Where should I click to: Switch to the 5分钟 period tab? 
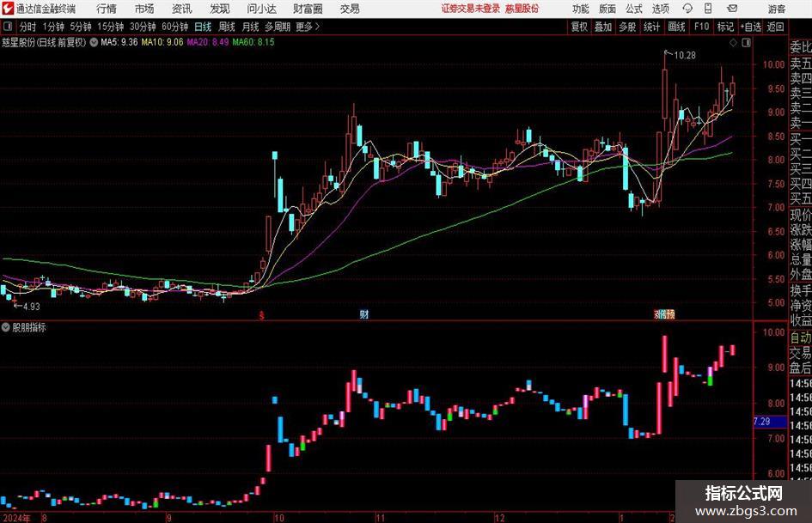(80, 27)
